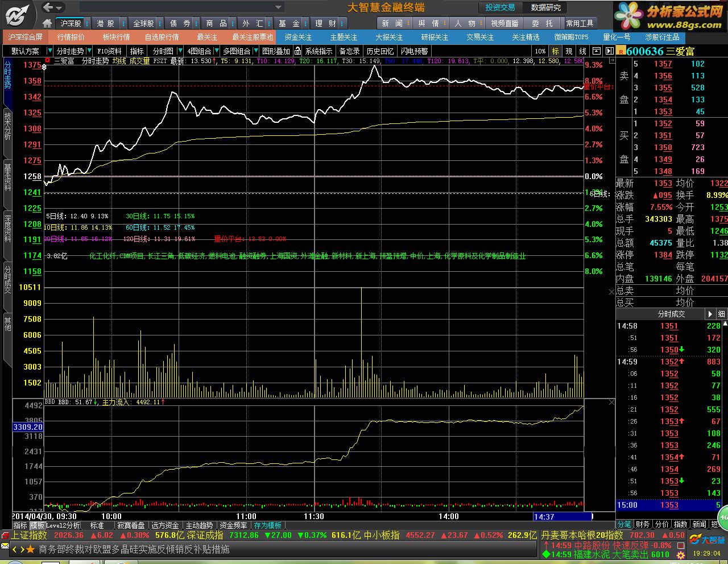The image size is (728, 564).
Task: Open 视频直播 button
Action: click(504, 23)
